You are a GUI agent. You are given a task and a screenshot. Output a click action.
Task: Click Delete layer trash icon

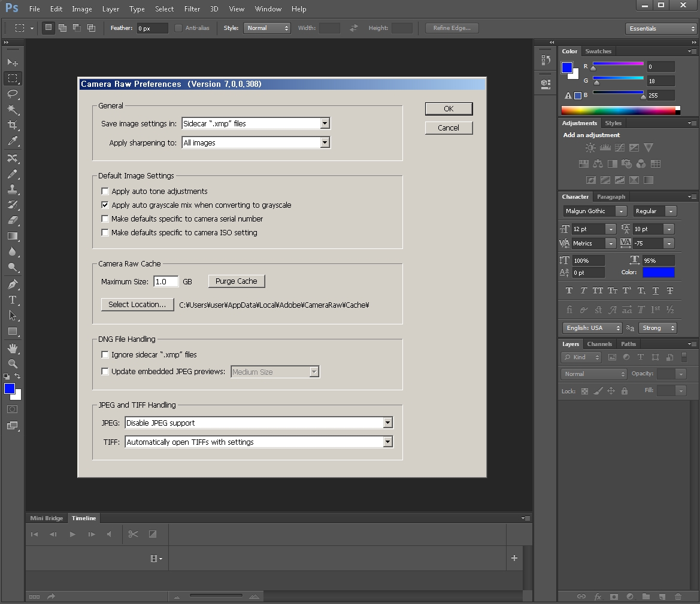pos(678,596)
